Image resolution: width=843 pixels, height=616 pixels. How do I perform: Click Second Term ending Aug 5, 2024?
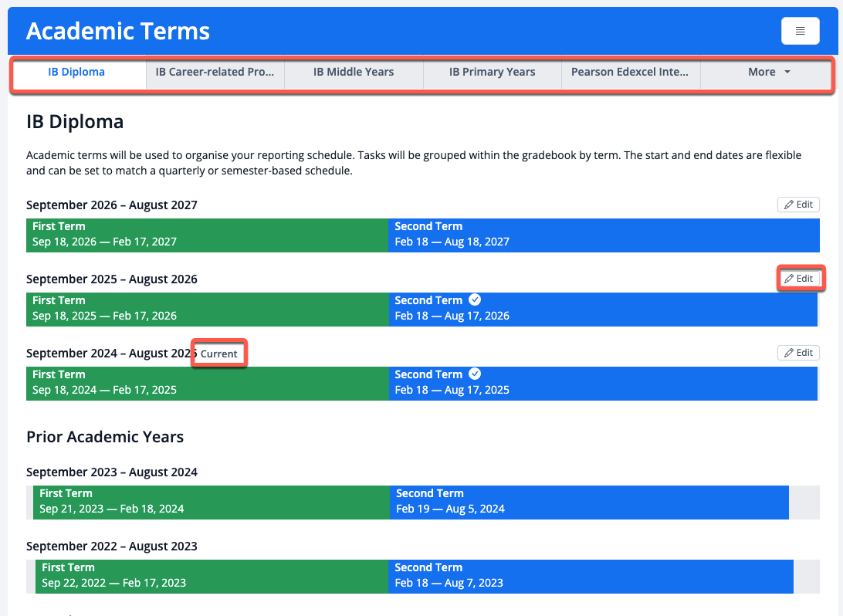pyautogui.click(x=589, y=502)
